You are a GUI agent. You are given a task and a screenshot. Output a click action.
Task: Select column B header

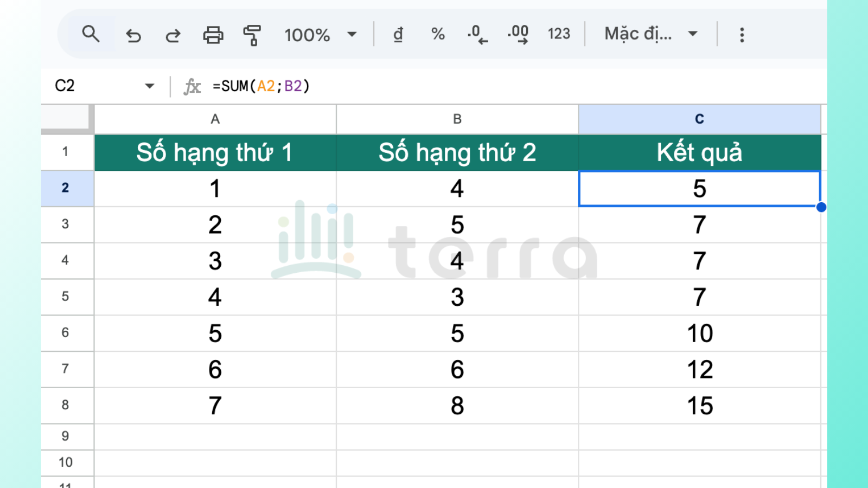coord(457,119)
